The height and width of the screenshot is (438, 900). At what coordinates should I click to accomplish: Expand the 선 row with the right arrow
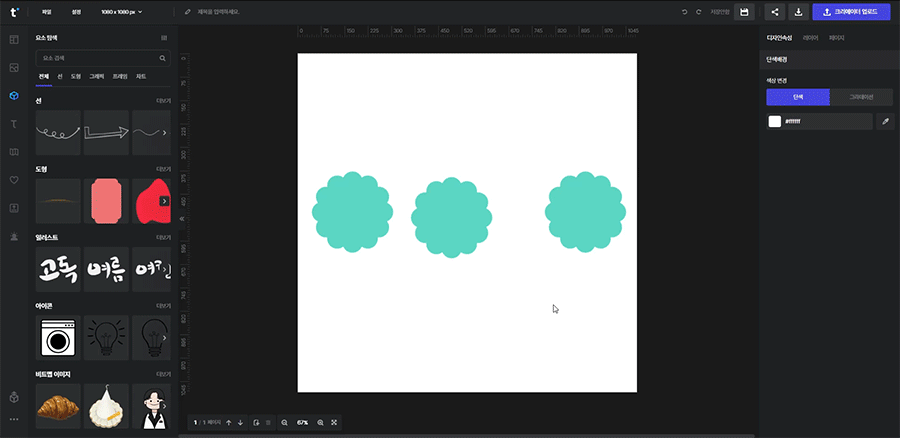(165, 132)
